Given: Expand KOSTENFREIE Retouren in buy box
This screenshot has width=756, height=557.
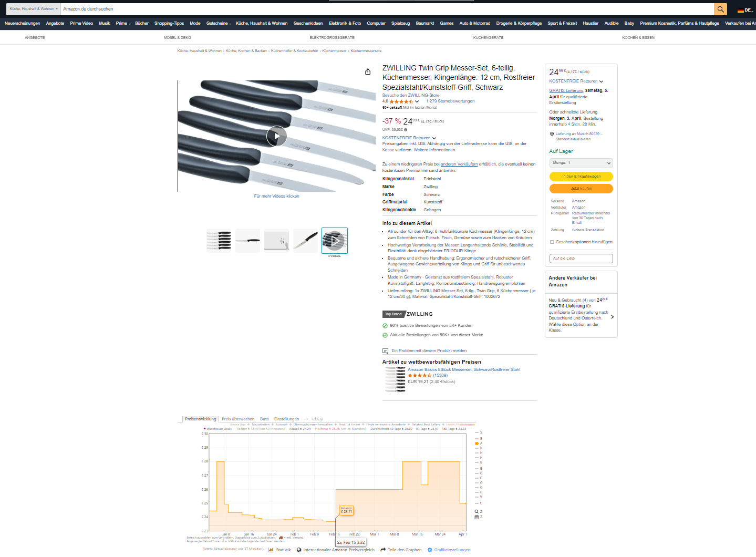Looking at the screenshot, I should [576, 81].
